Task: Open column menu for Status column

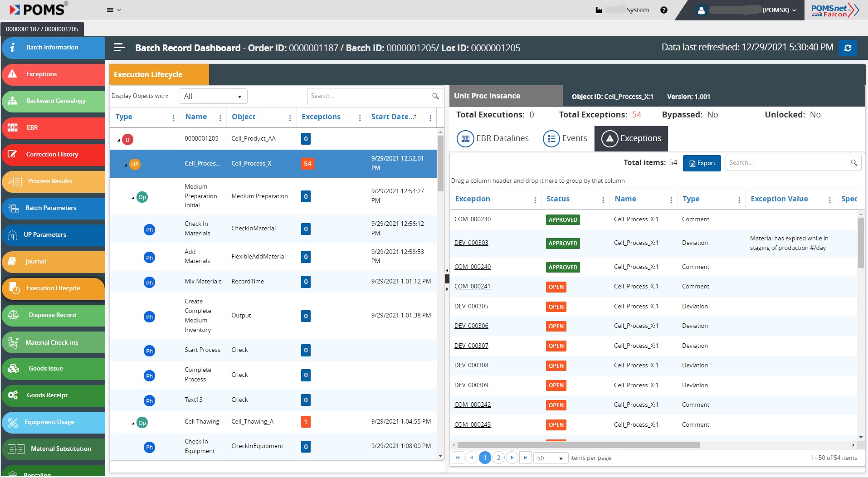Action: pyautogui.click(x=603, y=200)
